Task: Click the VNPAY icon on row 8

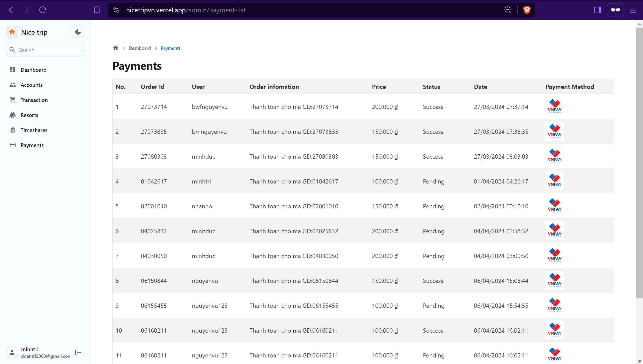Action: (554, 280)
